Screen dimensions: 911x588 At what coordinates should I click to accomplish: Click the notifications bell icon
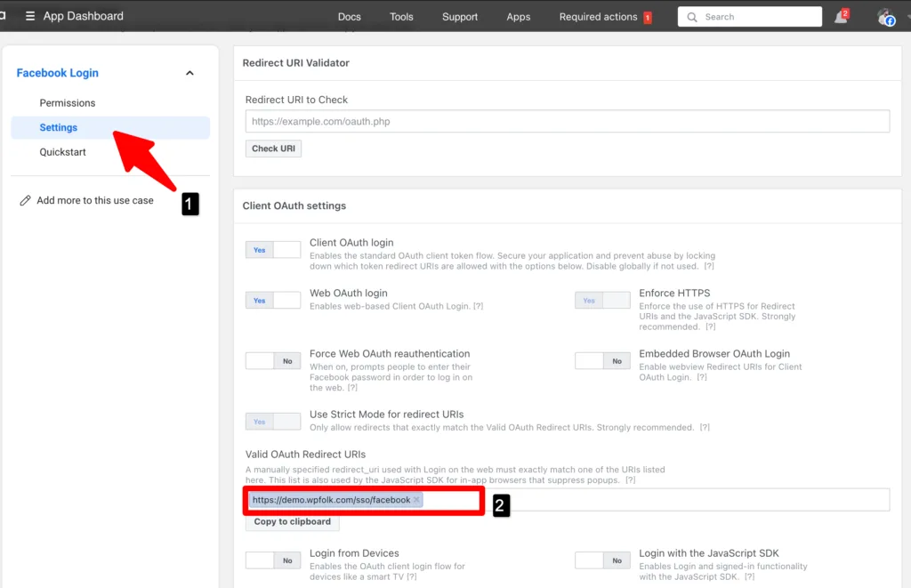coord(841,17)
